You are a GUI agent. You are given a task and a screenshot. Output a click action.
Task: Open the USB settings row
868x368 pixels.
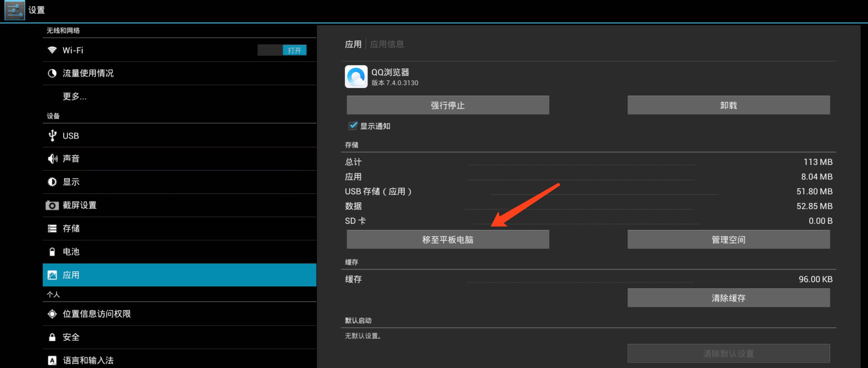[x=179, y=136]
